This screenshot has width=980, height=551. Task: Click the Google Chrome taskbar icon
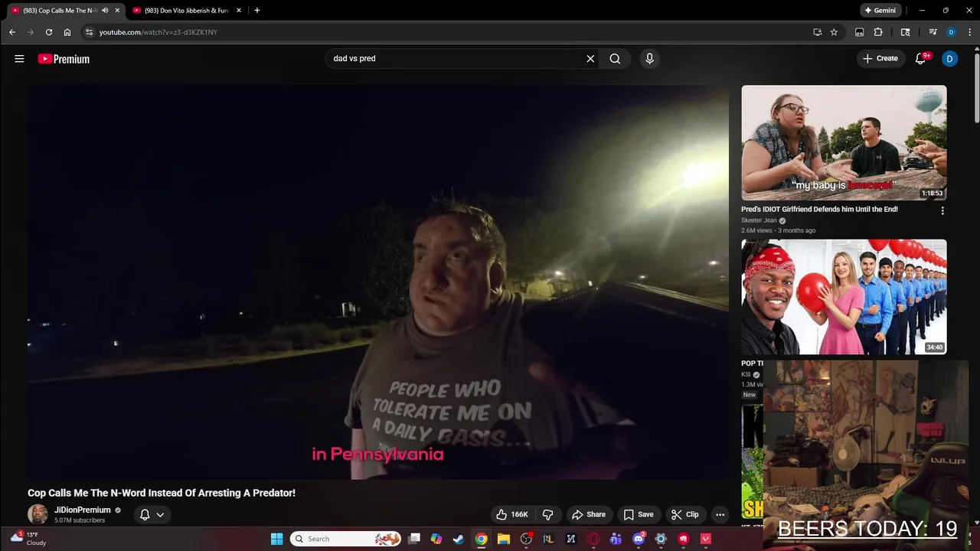click(481, 539)
